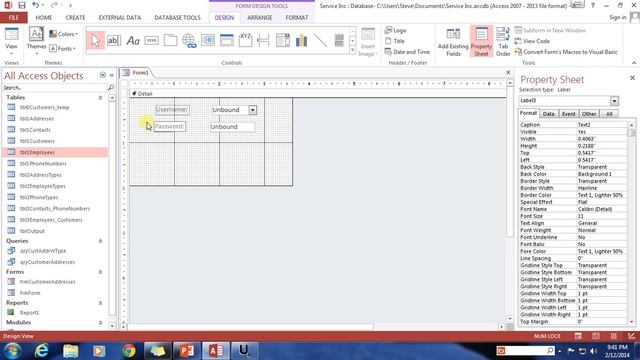Insert a Title in the form header
The height and width of the screenshot is (360, 640).
395,41
